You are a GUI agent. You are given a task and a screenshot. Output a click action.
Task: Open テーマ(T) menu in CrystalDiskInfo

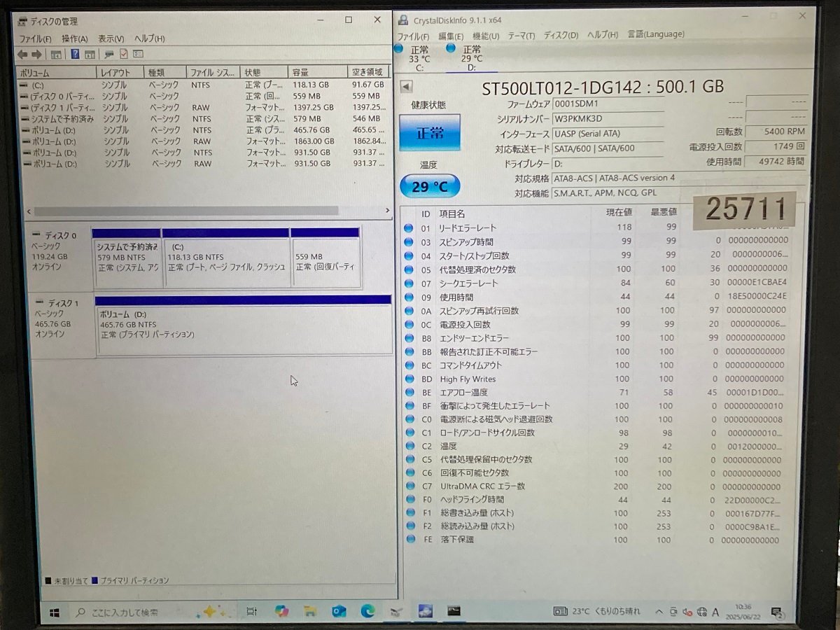[x=521, y=36]
